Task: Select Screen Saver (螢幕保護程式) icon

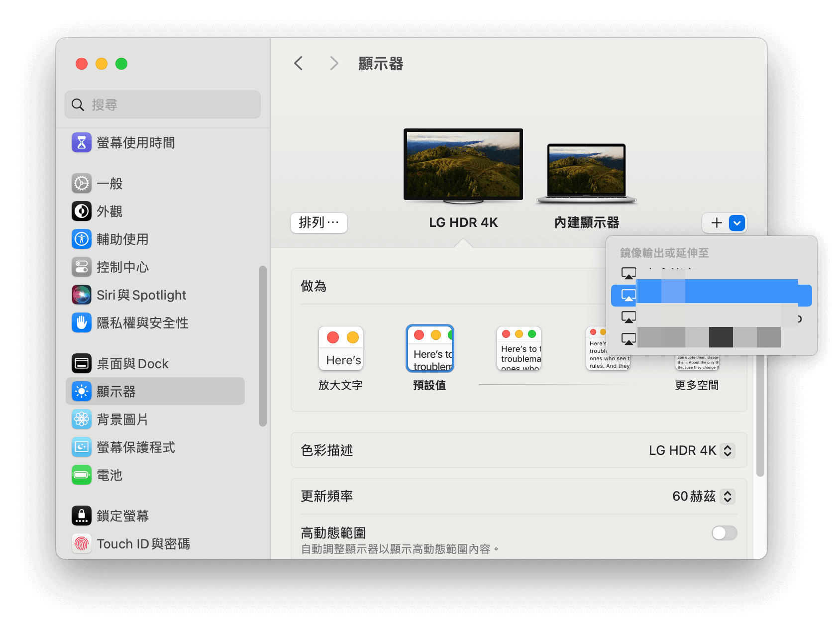Action: click(82, 447)
